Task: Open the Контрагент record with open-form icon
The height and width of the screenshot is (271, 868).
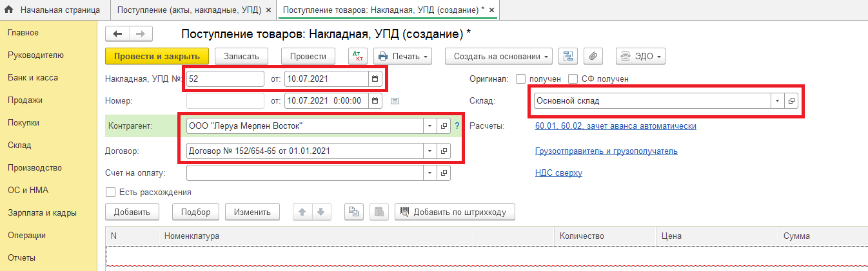Action: click(444, 126)
